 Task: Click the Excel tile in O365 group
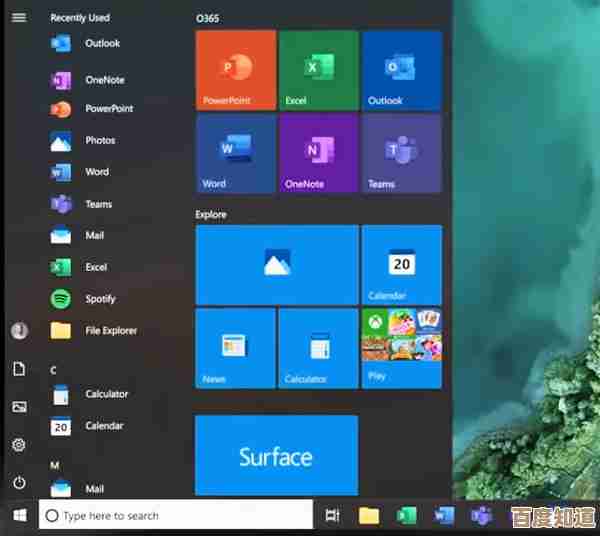tap(319, 71)
